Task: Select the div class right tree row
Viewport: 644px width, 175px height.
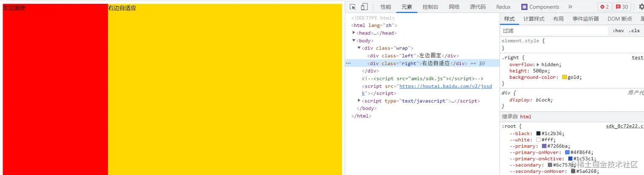Action: coord(422,63)
